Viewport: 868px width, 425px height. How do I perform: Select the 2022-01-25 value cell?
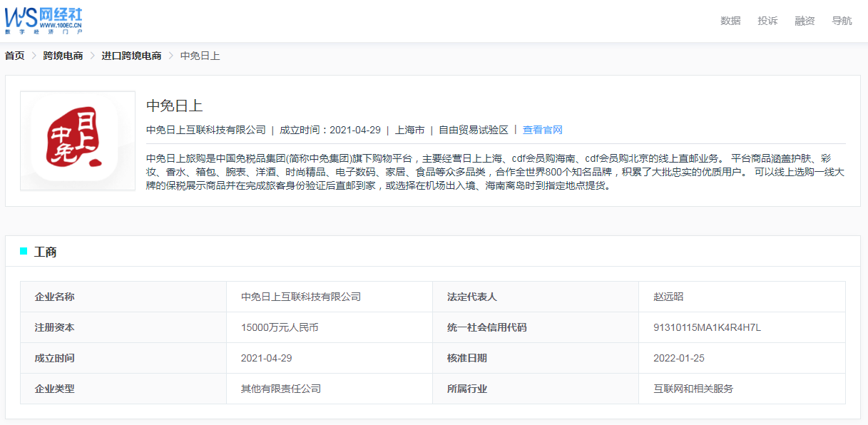point(742,358)
